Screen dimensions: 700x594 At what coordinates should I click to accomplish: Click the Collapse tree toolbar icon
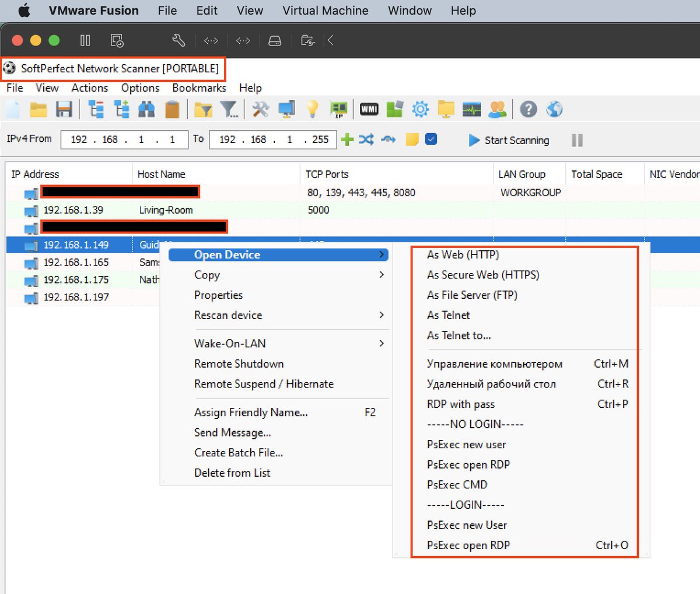(96, 109)
